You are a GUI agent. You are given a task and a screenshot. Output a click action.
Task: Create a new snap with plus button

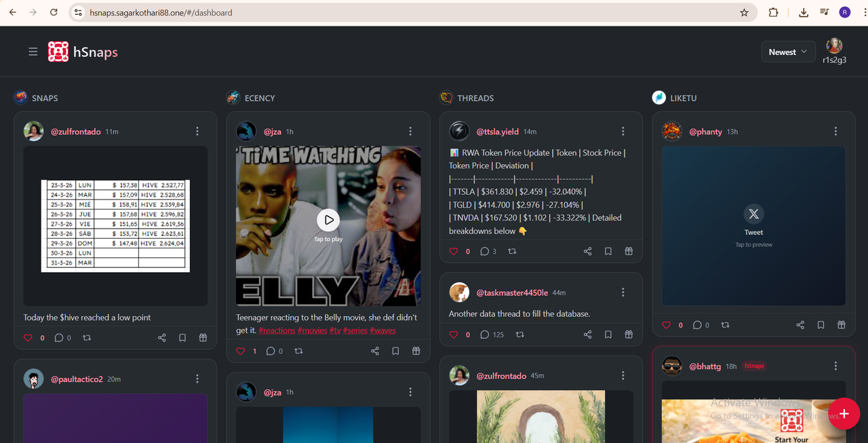tap(844, 413)
